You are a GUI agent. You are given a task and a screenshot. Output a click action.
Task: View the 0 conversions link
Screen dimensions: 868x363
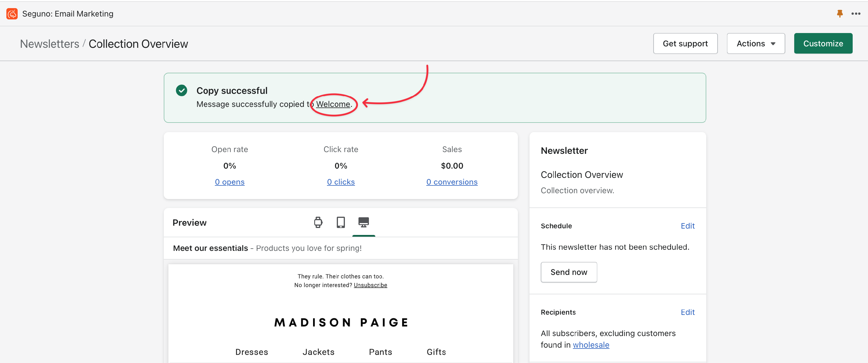click(x=452, y=182)
